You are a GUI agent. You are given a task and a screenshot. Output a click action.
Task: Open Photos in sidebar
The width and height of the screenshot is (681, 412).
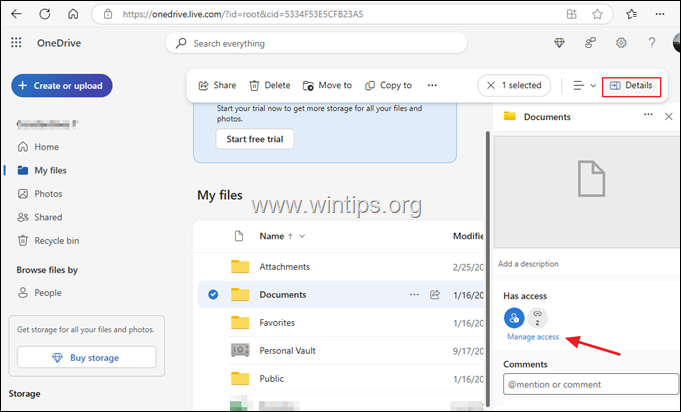pos(40,194)
